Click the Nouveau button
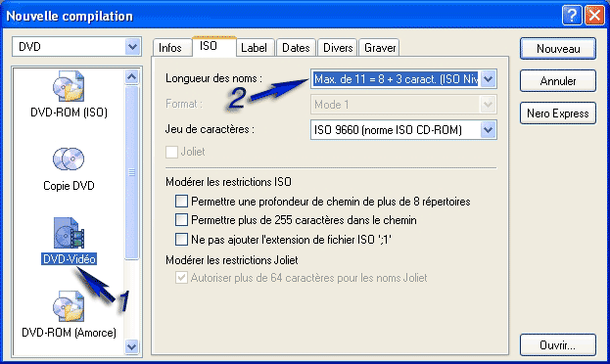 pos(558,49)
